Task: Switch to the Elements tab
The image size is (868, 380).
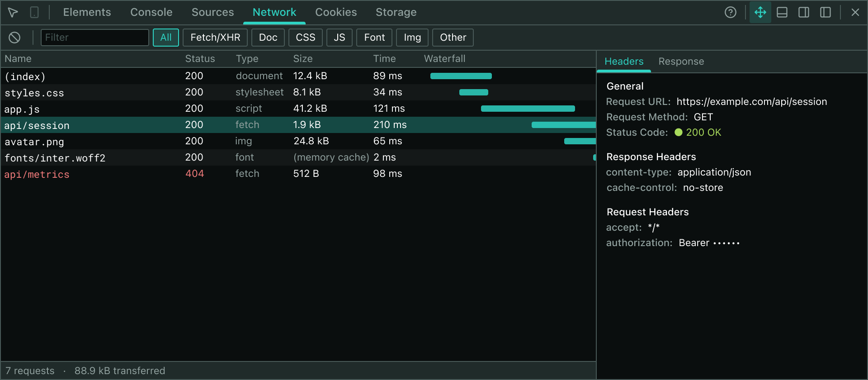Action: point(87,12)
